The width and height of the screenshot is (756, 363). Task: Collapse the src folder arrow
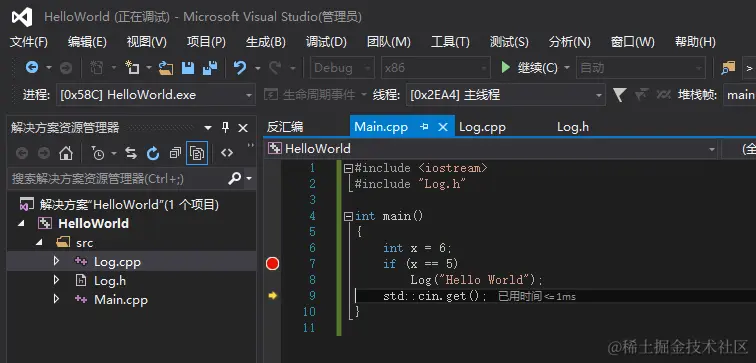tap(40, 243)
